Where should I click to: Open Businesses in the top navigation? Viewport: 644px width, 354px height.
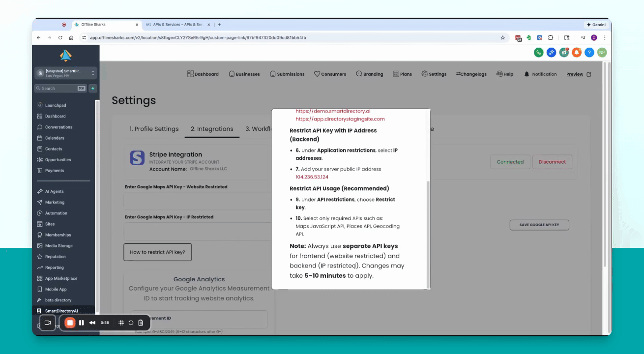point(244,74)
